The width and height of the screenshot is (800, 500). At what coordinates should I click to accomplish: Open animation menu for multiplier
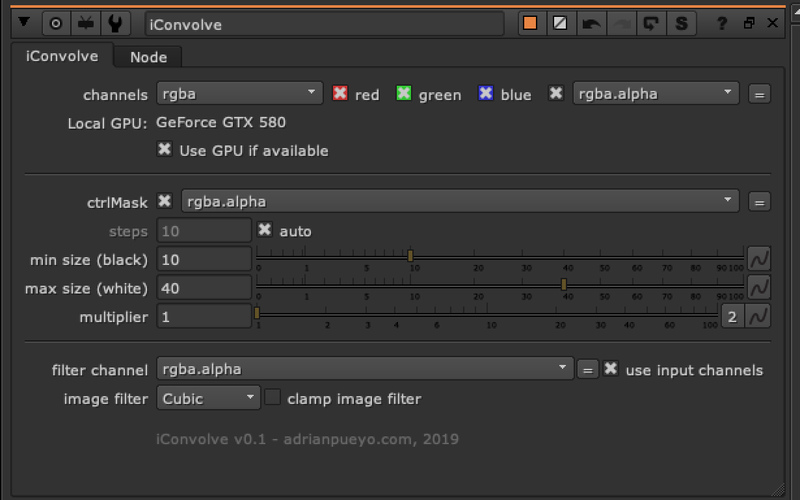coord(758,316)
